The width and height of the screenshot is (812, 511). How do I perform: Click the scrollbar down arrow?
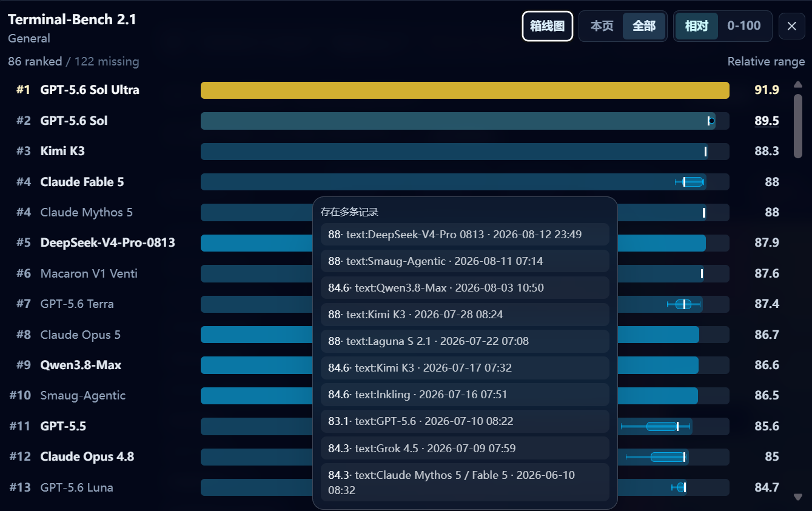[798, 497]
